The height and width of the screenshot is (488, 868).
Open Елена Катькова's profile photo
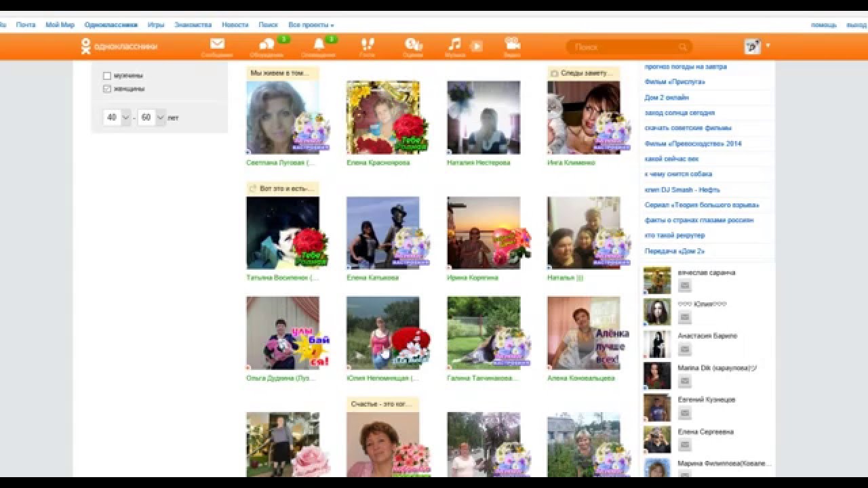pos(383,233)
